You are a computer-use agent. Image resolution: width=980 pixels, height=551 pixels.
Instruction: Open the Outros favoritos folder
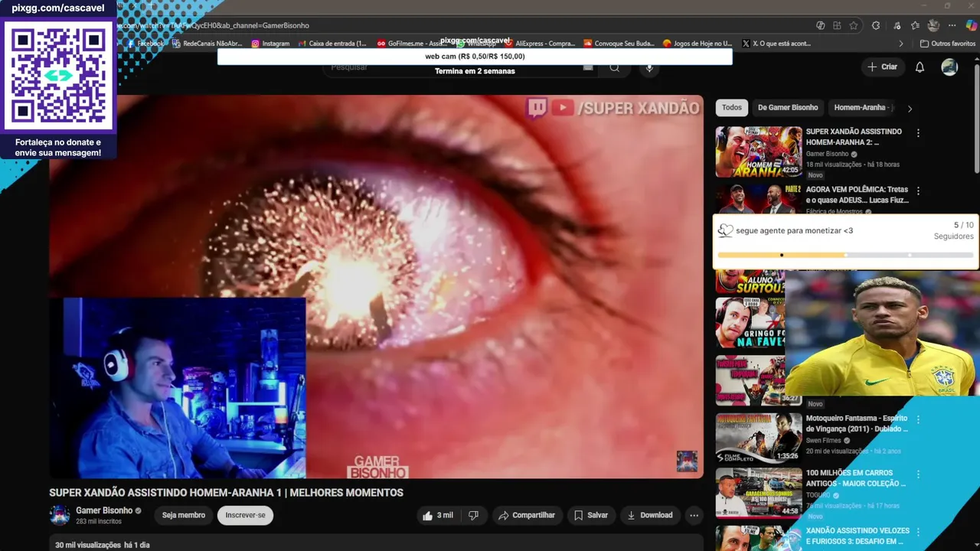pyautogui.click(x=948, y=44)
